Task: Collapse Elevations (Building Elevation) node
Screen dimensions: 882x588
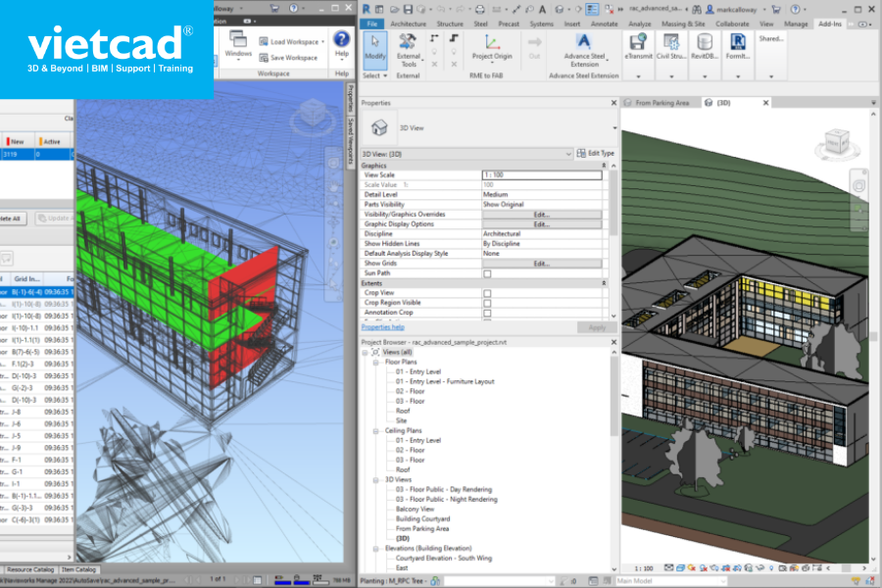Action: pos(375,549)
